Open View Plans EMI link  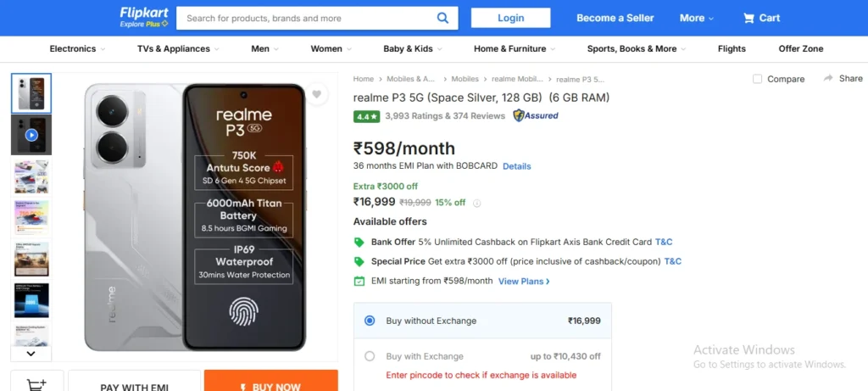[x=524, y=282]
